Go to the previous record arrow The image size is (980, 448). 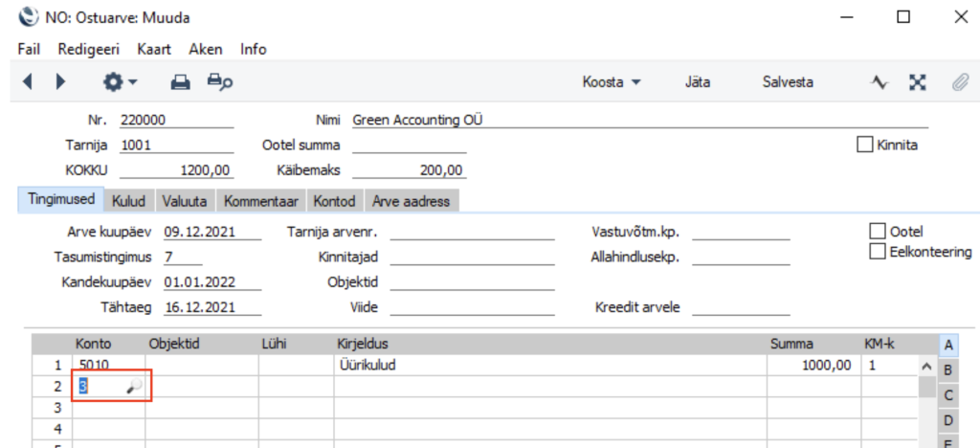click(27, 83)
